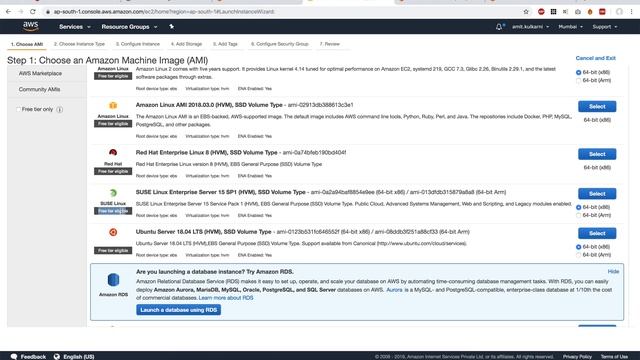This screenshot has height=360, width=640.
Task: Select 64-bit (Arm) for Ubuntu Server
Action: [578, 255]
